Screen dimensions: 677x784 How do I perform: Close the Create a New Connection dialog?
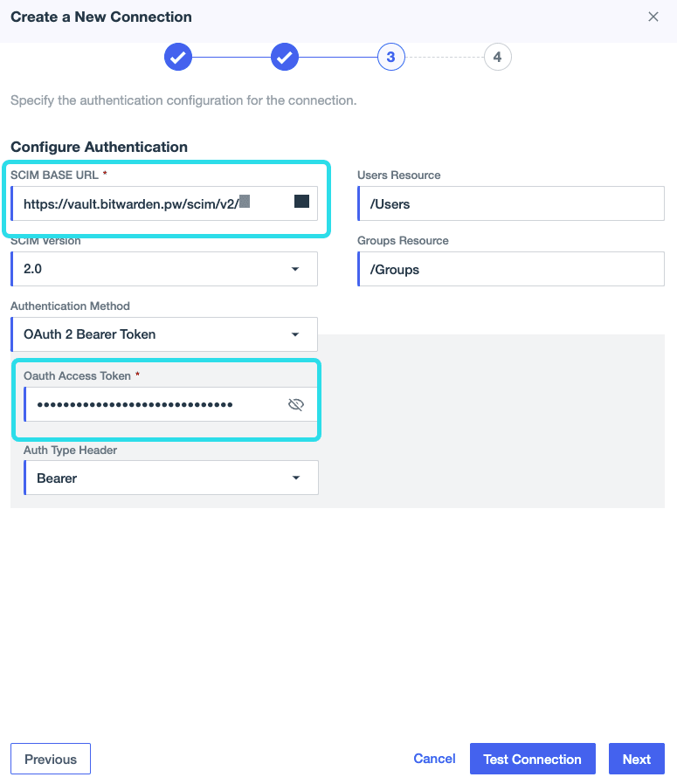click(x=653, y=17)
